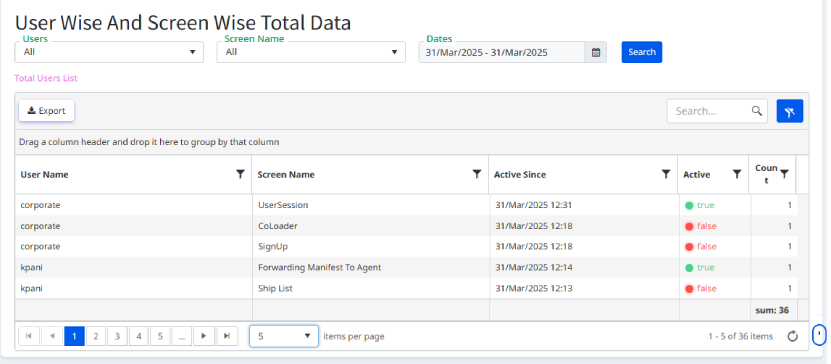The height and width of the screenshot is (364, 831).
Task: Sort by the Active column header
Action: click(x=696, y=175)
